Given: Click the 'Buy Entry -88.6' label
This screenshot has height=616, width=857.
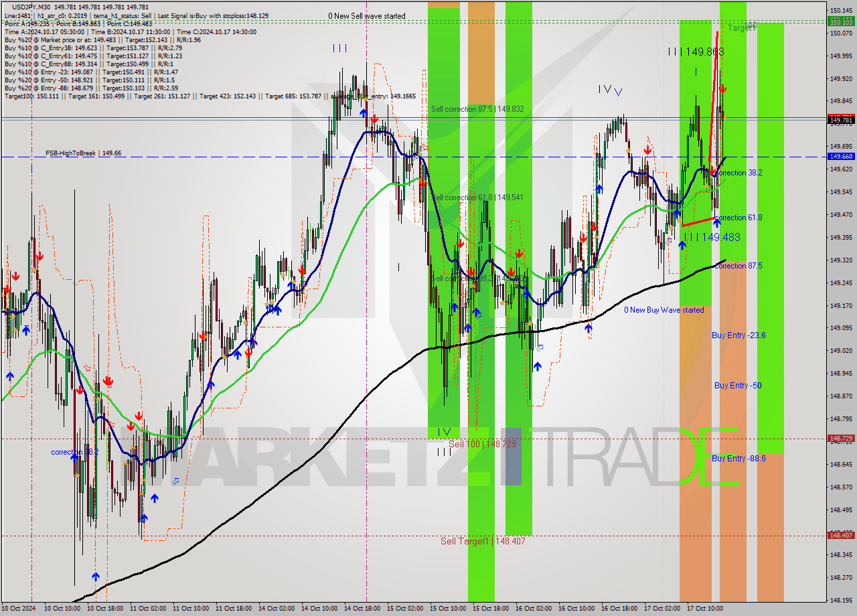Looking at the screenshot, I should click(x=738, y=459).
